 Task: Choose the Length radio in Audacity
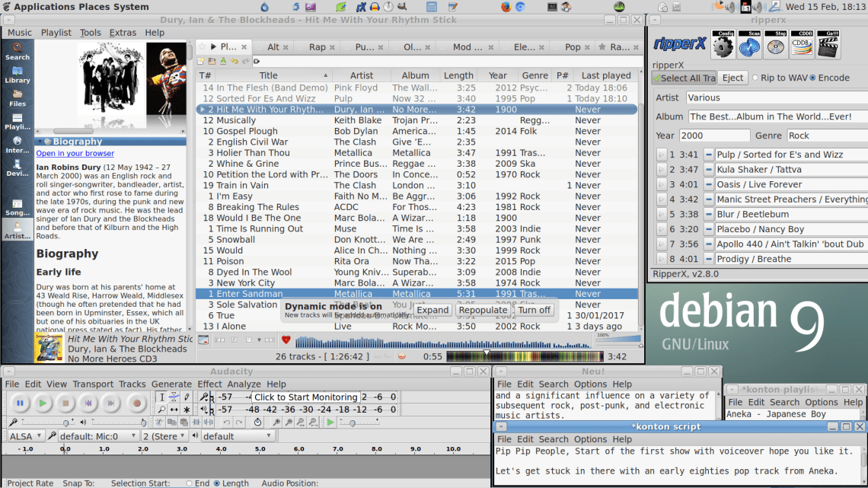point(217,483)
